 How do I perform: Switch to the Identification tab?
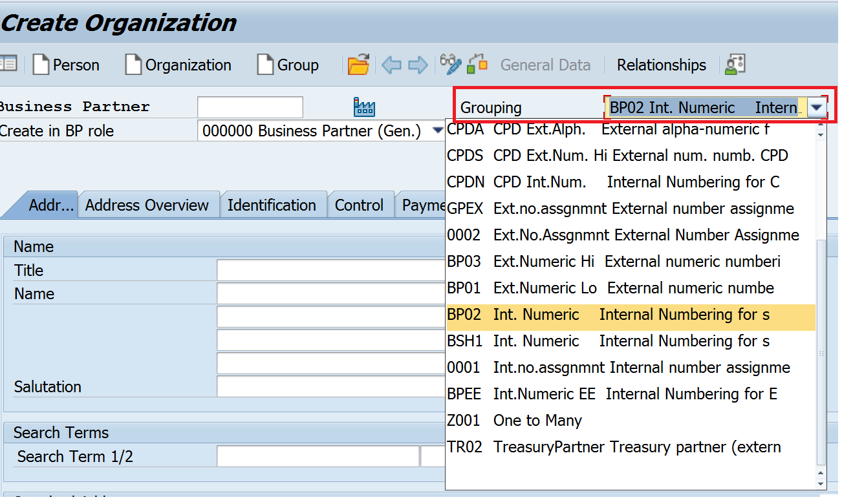[273, 204]
